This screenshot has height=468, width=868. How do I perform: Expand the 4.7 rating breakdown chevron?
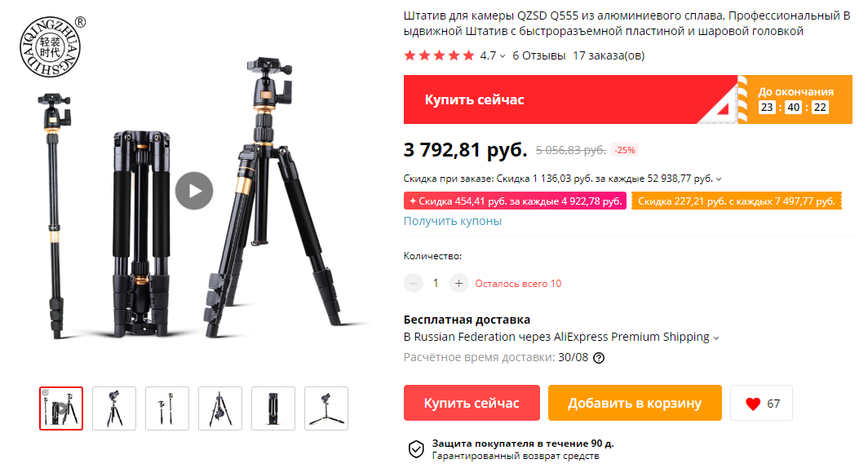[502, 56]
